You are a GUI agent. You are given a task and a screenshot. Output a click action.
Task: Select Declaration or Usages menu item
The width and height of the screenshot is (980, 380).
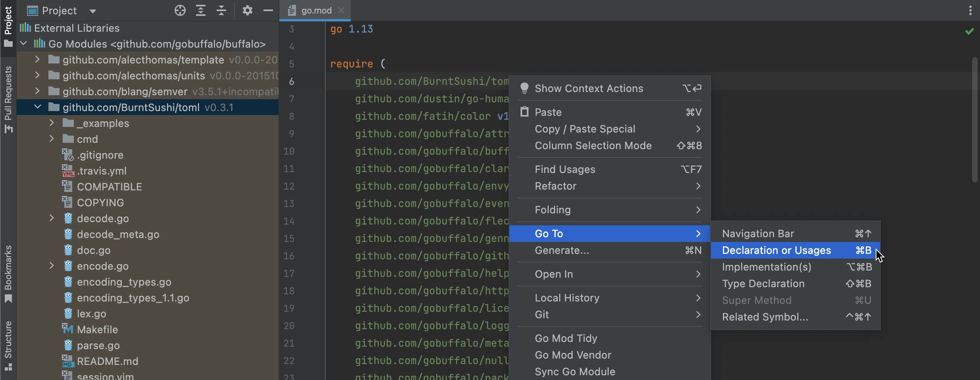tap(776, 250)
